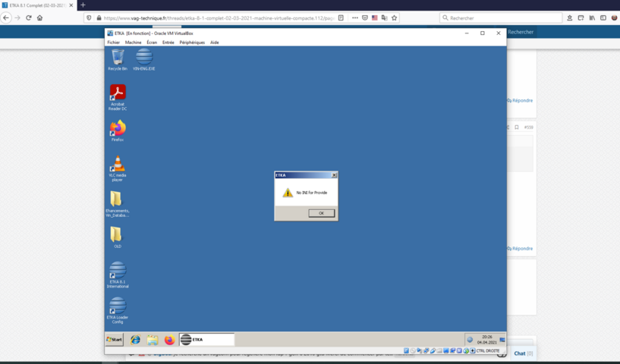
Task: Select the VIN-ENG.EXE desktop icon
Action: pos(144,60)
